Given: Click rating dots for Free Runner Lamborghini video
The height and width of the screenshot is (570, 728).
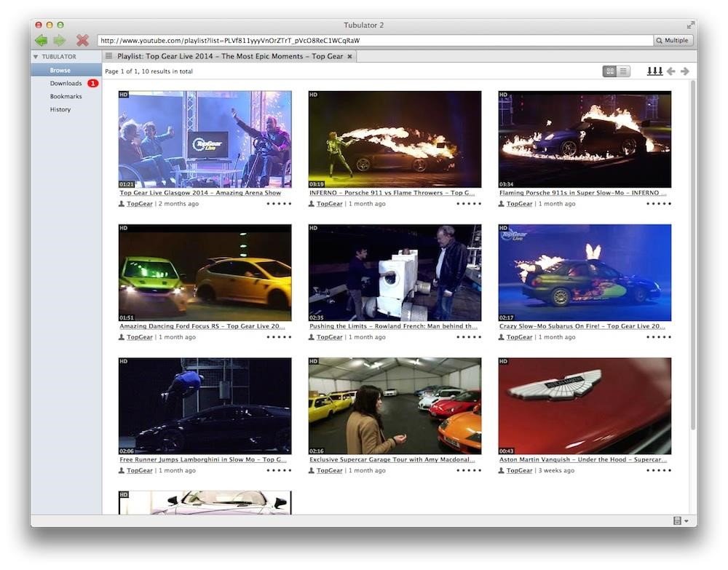Looking at the screenshot, I should tap(279, 470).
